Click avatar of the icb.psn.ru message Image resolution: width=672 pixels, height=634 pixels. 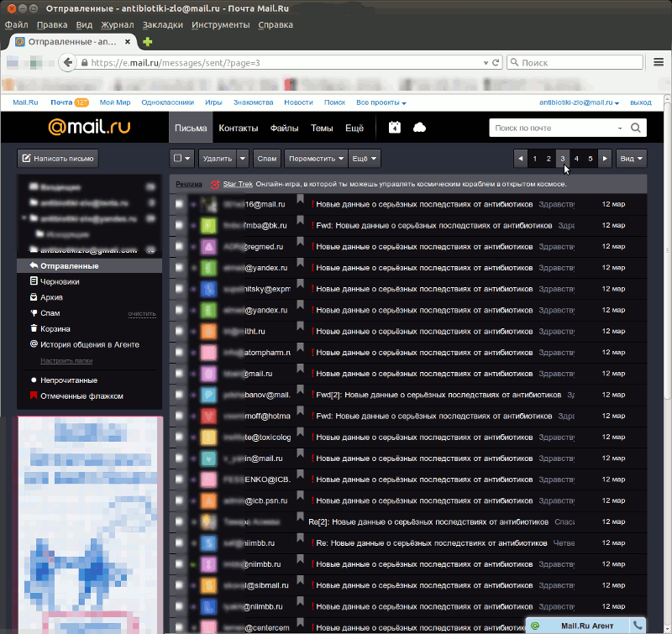208,500
